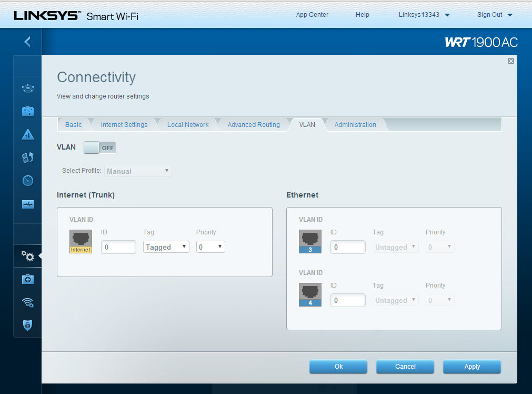Click the Apply button

[x=472, y=367]
